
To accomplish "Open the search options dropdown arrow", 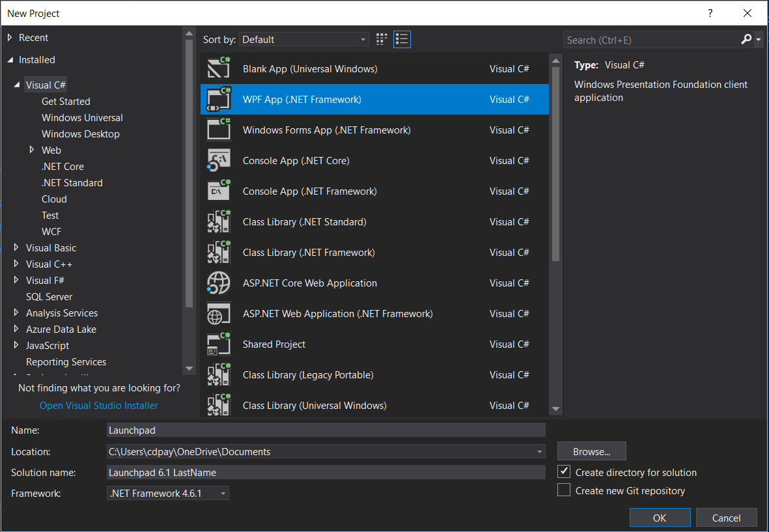I will 759,40.
